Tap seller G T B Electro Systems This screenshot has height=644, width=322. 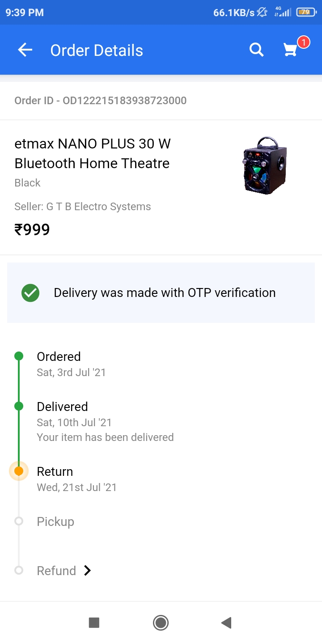point(83,207)
